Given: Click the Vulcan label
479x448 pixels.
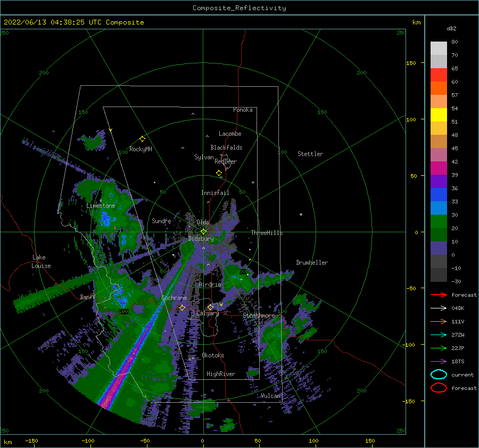Looking at the screenshot, I should [x=270, y=396].
